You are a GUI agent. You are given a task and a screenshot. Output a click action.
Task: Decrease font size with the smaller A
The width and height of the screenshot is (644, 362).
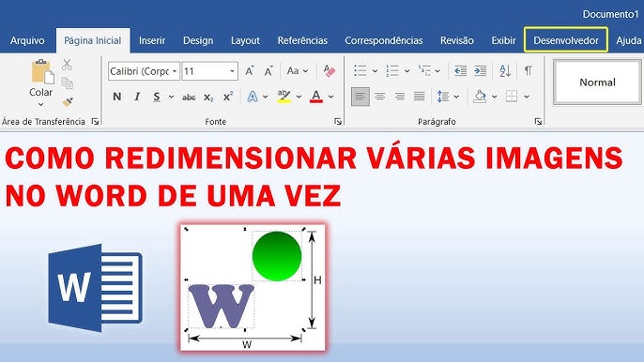pyautogui.click(x=268, y=71)
